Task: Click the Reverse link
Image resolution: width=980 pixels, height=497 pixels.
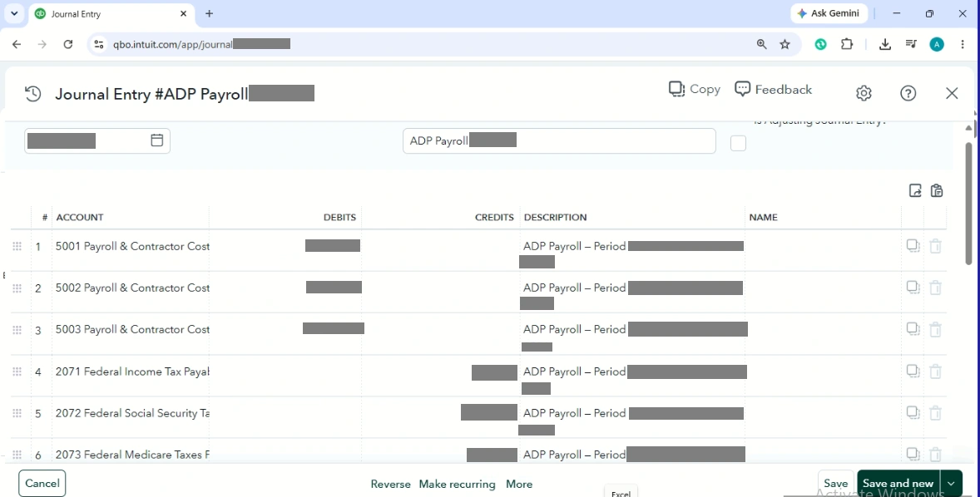Action: click(391, 484)
